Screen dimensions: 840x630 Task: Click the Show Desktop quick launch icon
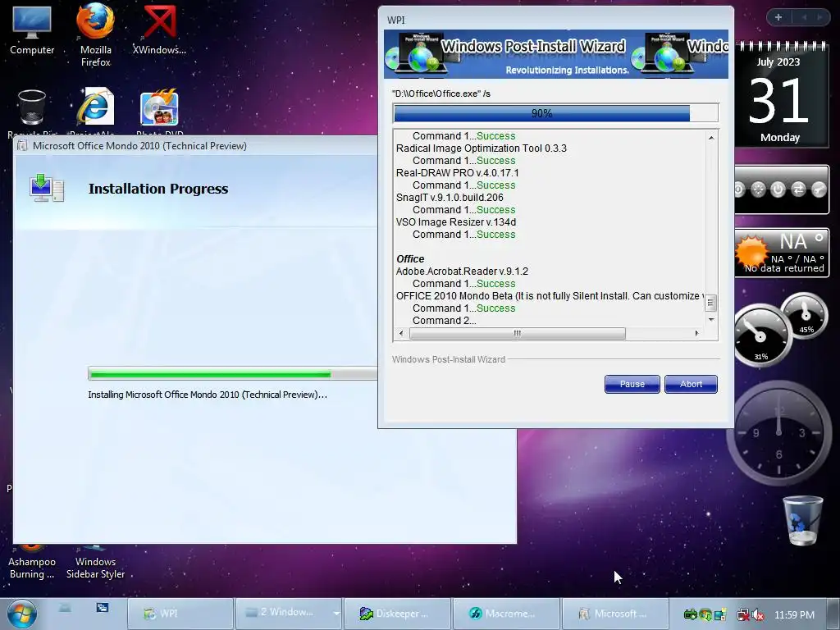pyautogui.click(x=65, y=608)
